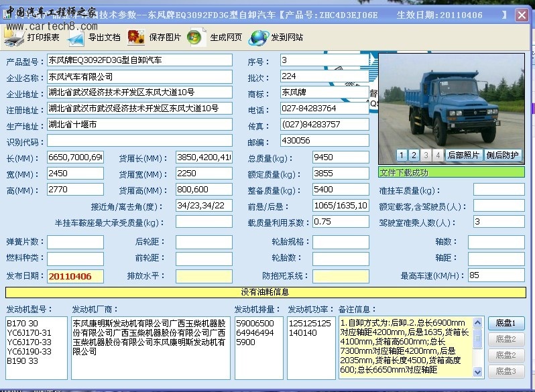Viewport: 535px width, 392px height.
Task: Click the 载质量利用系数 field showing 0.75
Action: coord(341,221)
